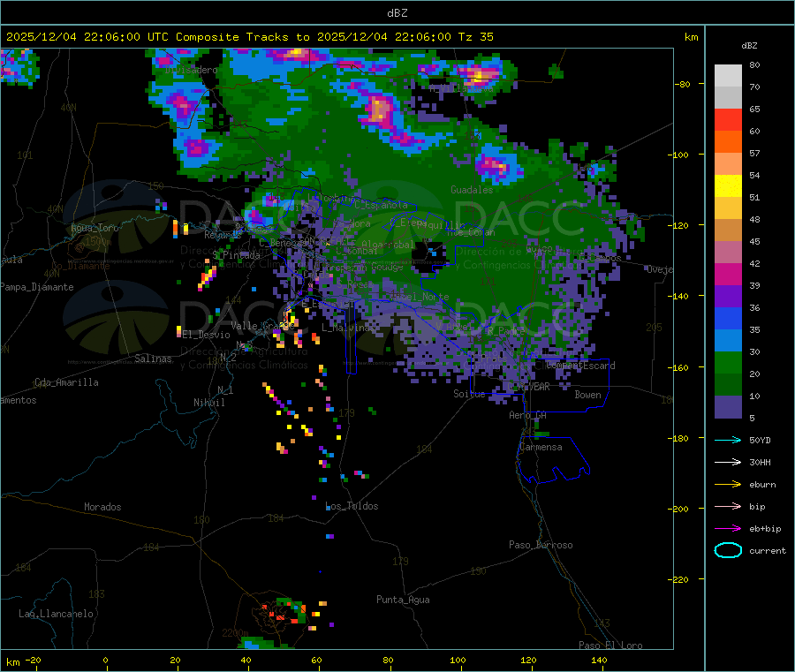Image resolution: width=795 pixels, height=672 pixels.
Task: Click the 'Agua_Toro' map label
Action: tap(95, 228)
